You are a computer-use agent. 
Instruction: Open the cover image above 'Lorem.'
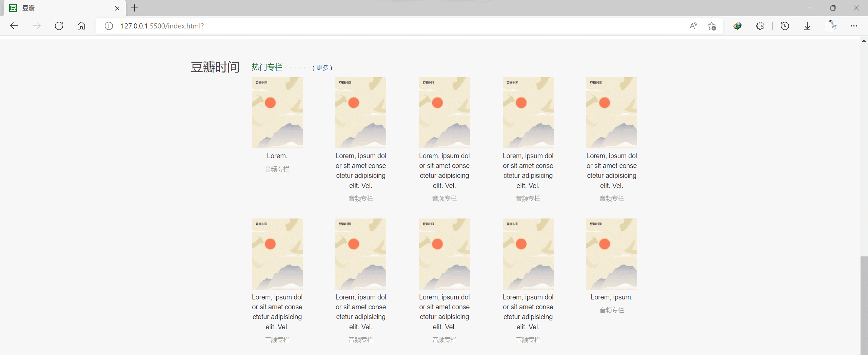click(x=277, y=112)
